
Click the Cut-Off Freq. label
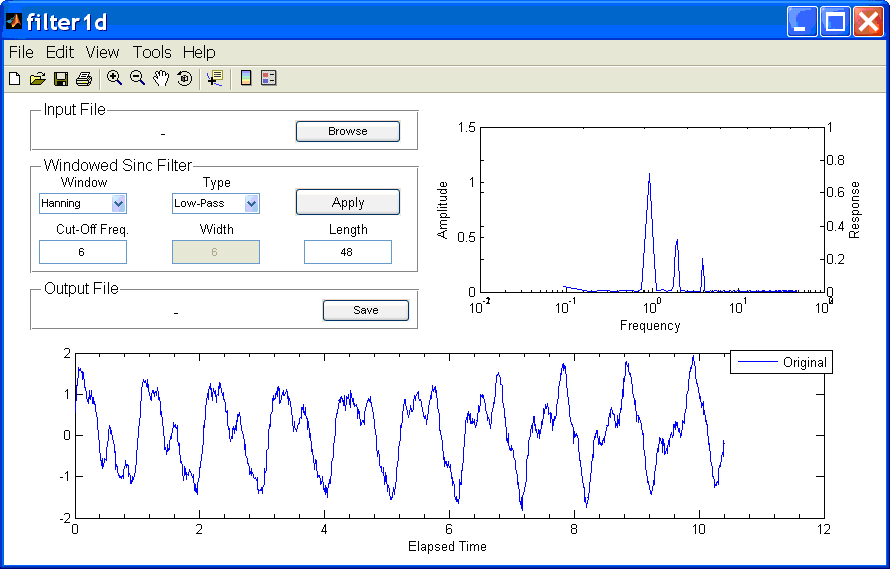coord(93,230)
